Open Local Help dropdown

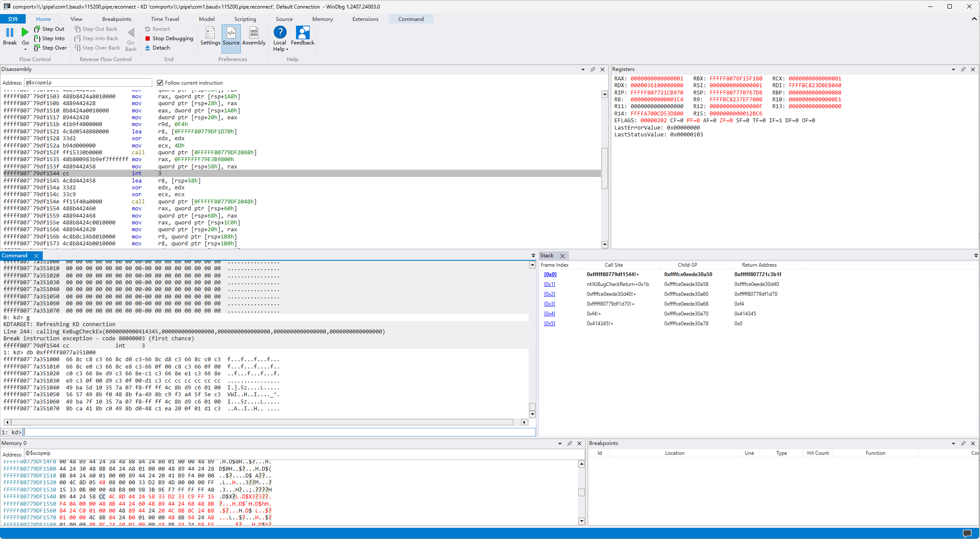click(x=280, y=39)
